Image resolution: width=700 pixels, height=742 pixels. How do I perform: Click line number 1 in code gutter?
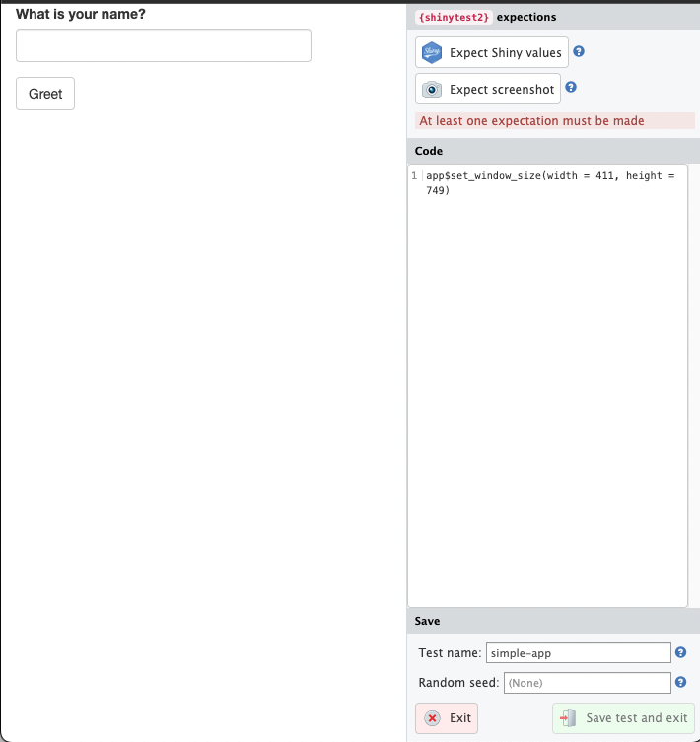coord(413,175)
